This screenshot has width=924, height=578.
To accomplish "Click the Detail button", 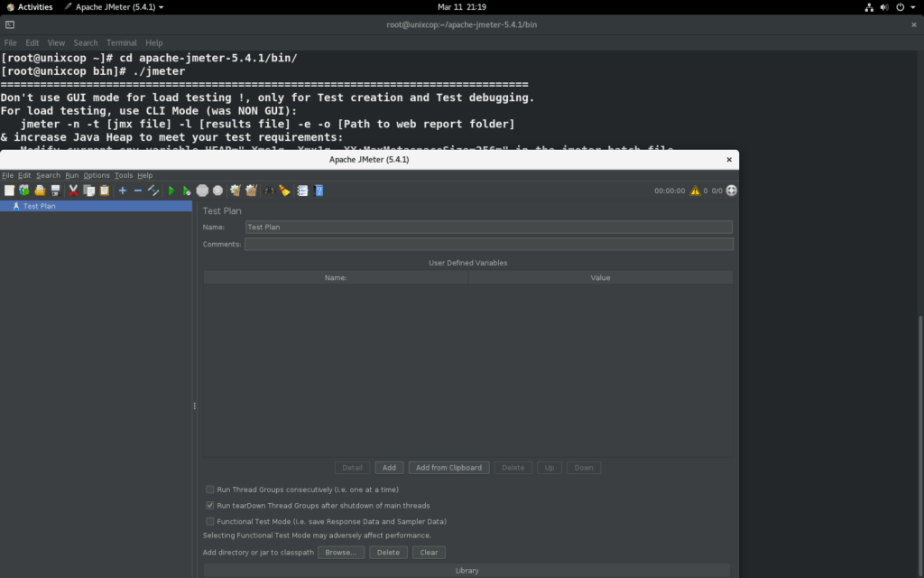I will 352,468.
